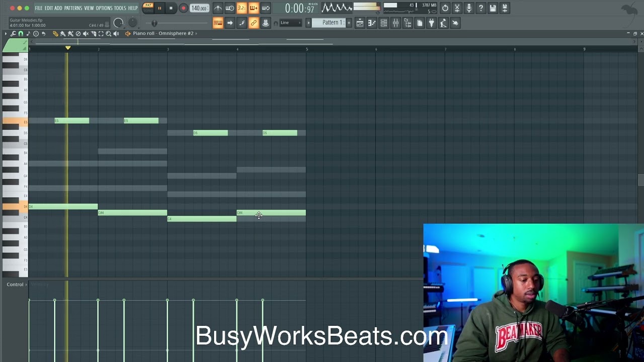644x362 pixels.
Task: Open the Line snap dropdown
Action: [x=290, y=23]
